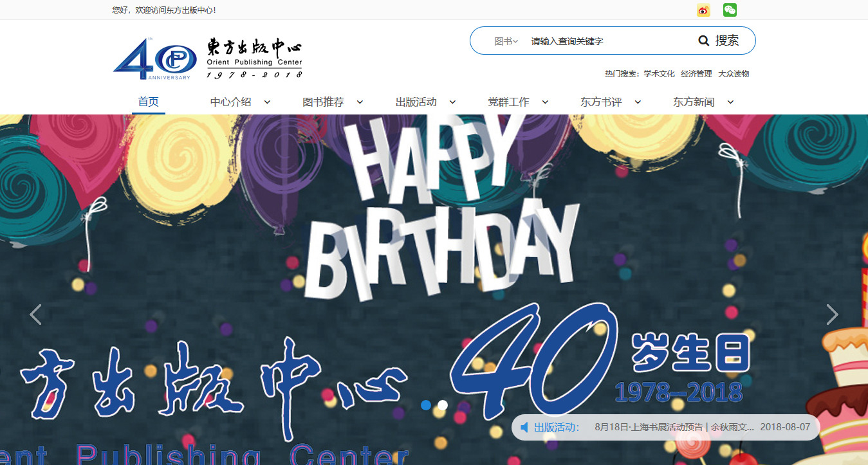Open the 出版活动 navigation item
This screenshot has width=868, height=465.
416,102
